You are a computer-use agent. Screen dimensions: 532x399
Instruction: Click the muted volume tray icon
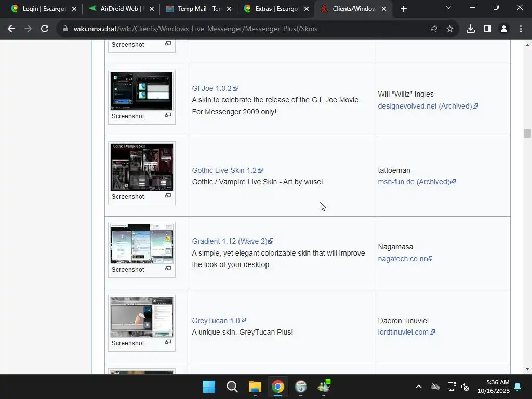point(465,387)
